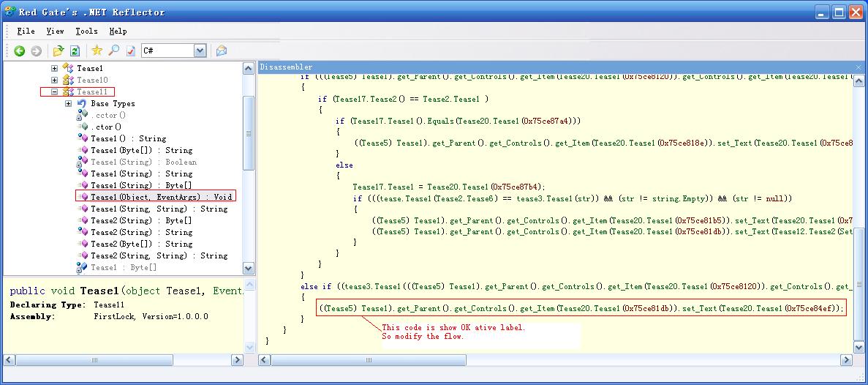868x385 pixels.
Task: Expand the Tease10 class node
Action: click(54, 80)
